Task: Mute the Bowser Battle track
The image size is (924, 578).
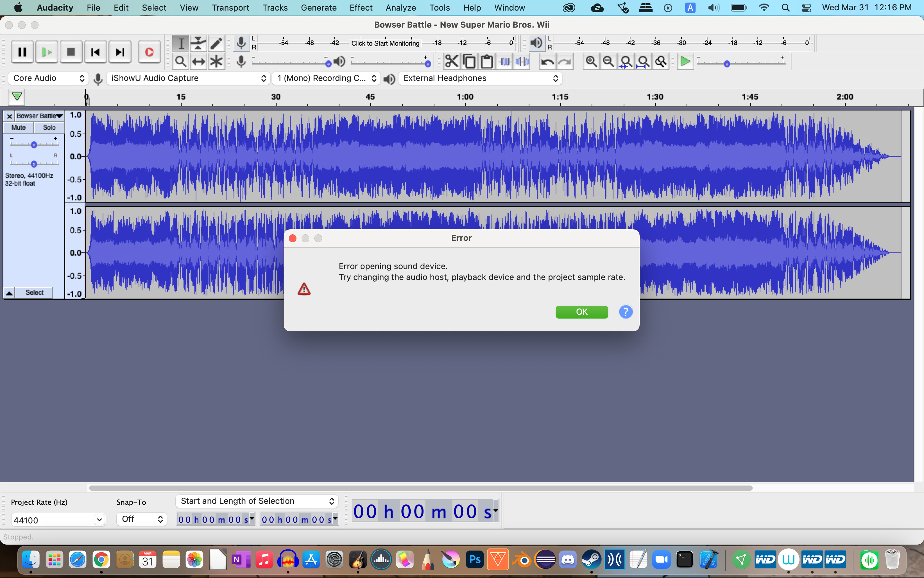Action: [18, 127]
